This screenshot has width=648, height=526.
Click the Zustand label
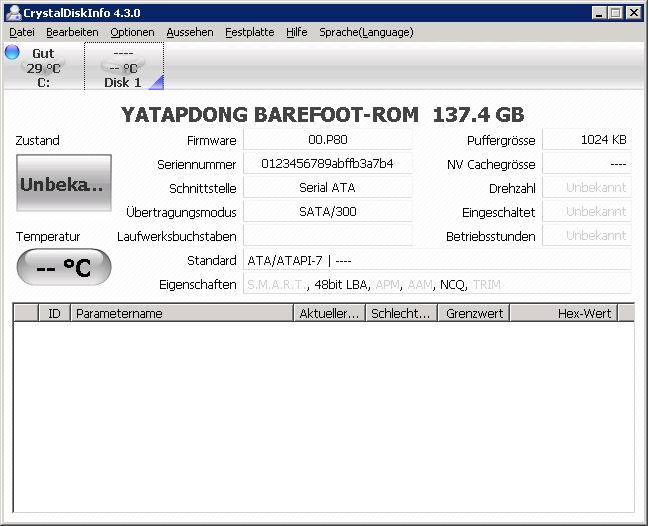tap(37, 140)
